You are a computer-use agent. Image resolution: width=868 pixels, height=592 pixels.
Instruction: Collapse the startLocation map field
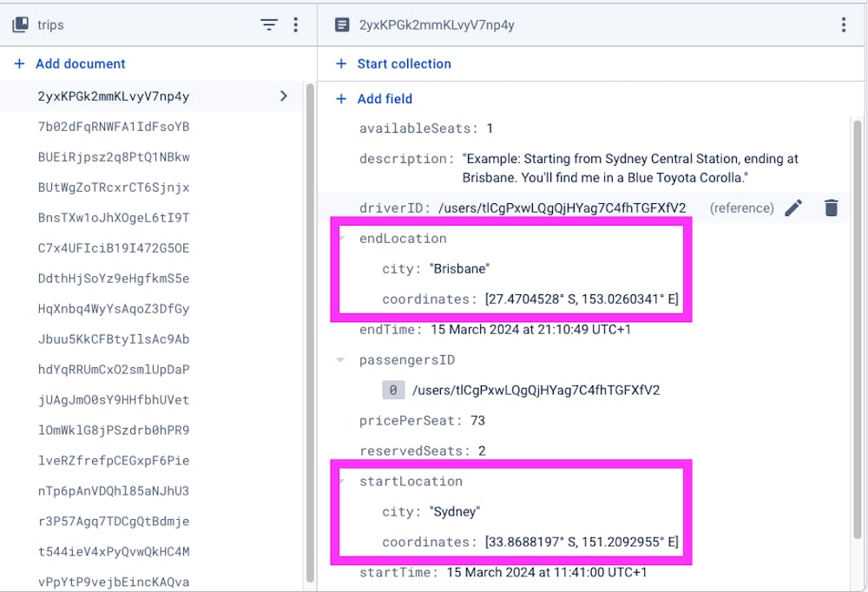(x=341, y=482)
